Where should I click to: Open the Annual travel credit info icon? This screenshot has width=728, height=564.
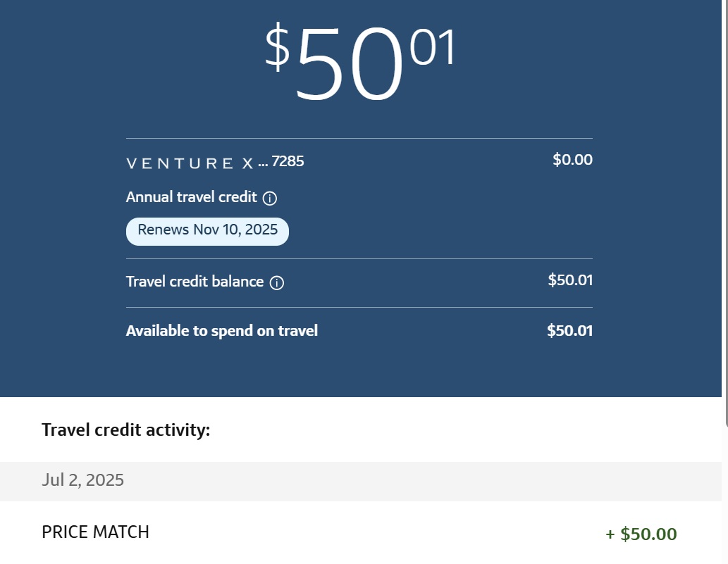(x=270, y=199)
